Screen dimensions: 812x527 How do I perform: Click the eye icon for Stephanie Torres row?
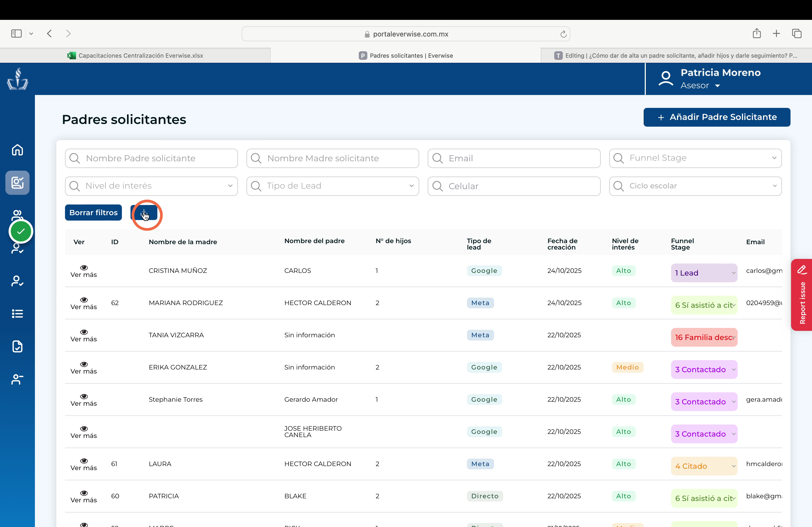tap(84, 396)
